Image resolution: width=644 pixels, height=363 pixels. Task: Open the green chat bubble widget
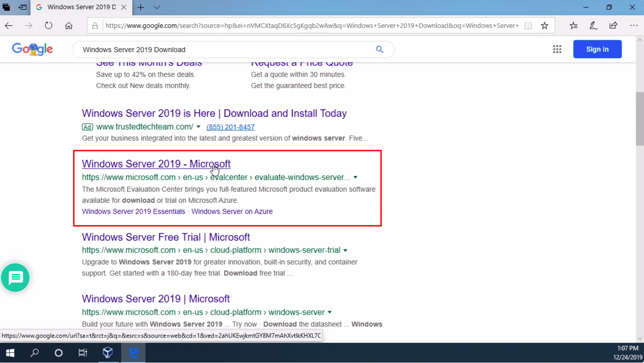click(x=15, y=278)
